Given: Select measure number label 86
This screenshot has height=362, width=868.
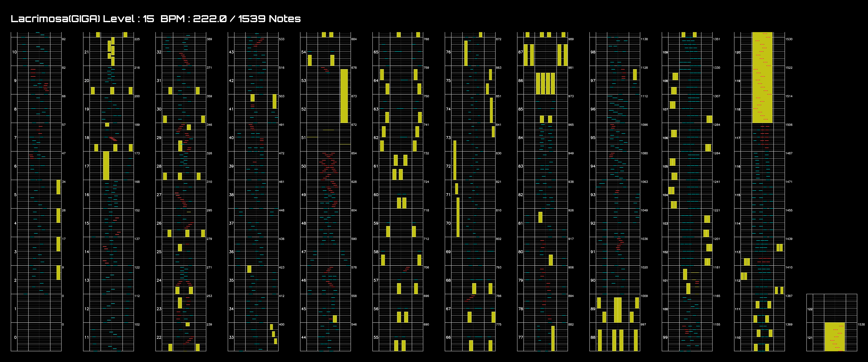Looking at the screenshot, I should (x=521, y=81).
